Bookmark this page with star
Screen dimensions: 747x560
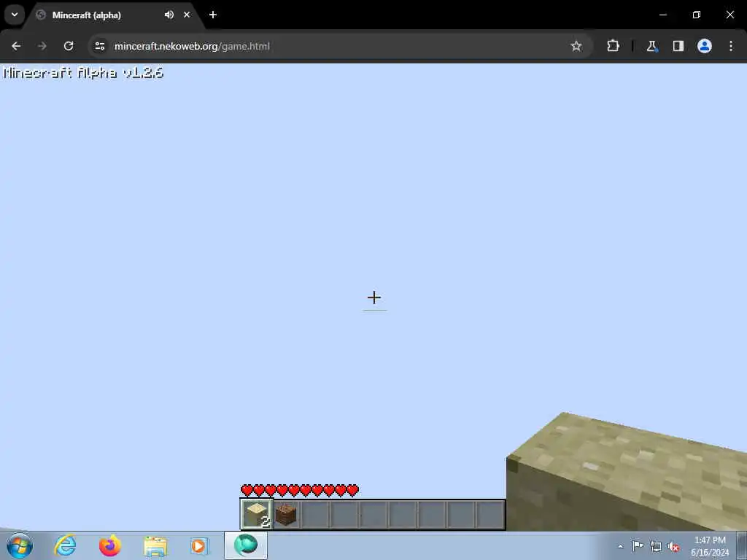[576, 46]
